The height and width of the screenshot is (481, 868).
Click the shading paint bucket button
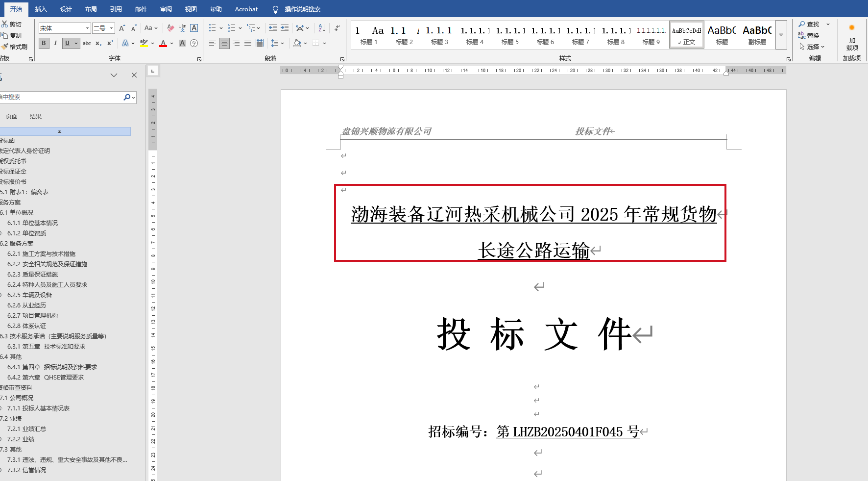tap(297, 43)
